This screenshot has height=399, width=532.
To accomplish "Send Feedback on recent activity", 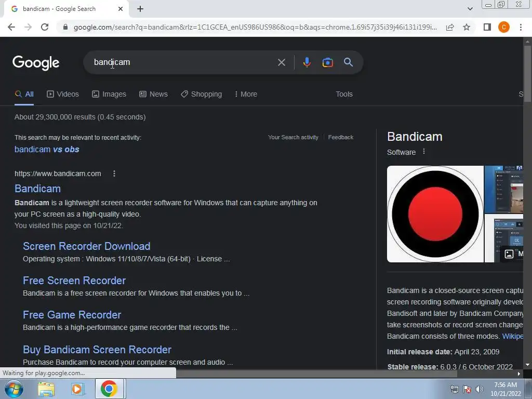I will point(341,137).
